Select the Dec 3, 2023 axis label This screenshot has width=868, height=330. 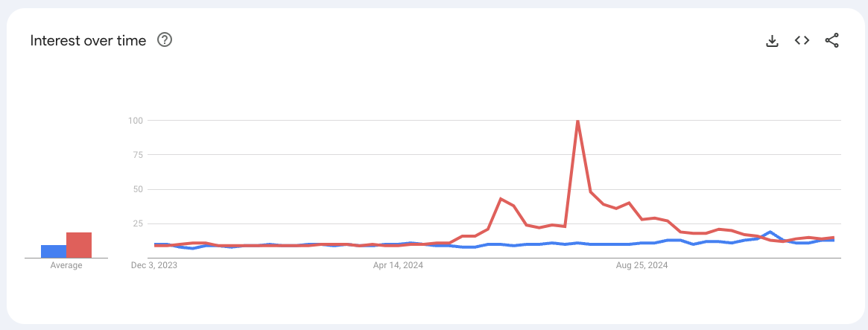[x=153, y=264]
